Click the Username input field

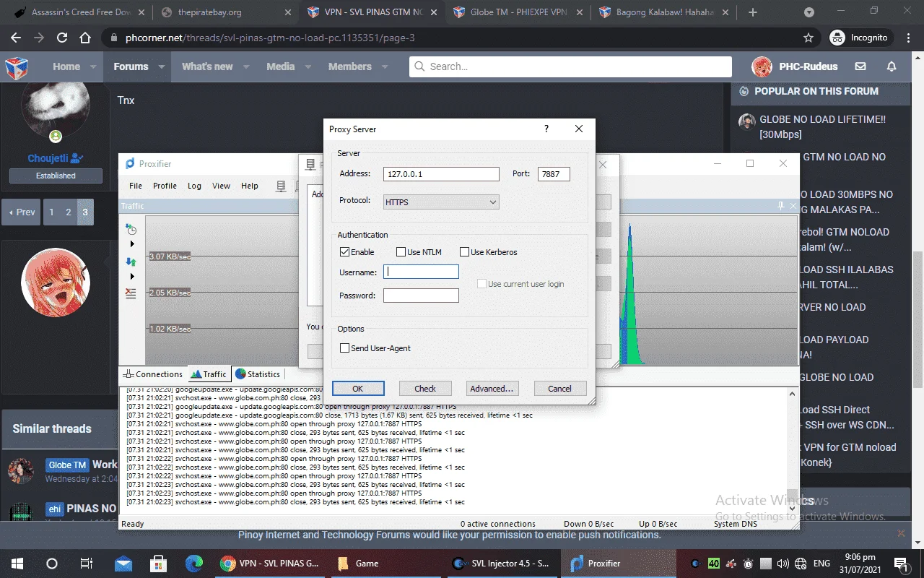pos(421,272)
